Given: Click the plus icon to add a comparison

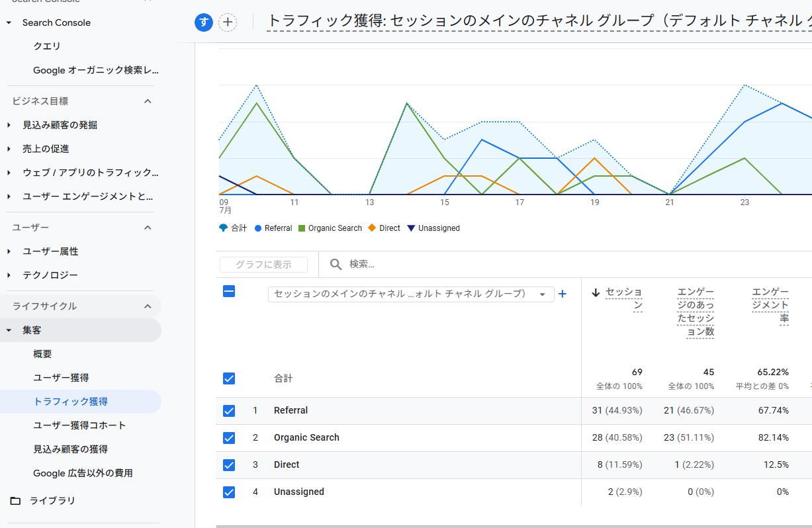Looking at the screenshot, I should tap(228, 22).
